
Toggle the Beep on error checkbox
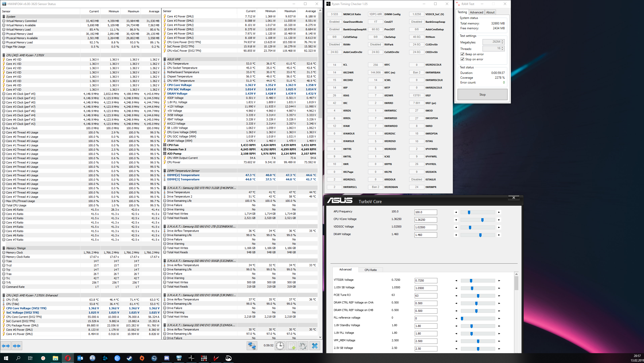point(462,54)
